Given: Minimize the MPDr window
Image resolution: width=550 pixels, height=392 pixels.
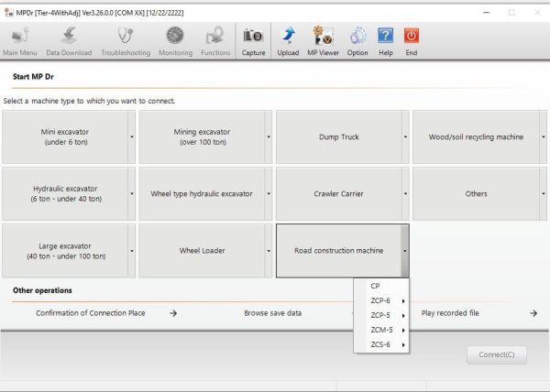Looking at the screenshot, I should [x=486, y=13].
